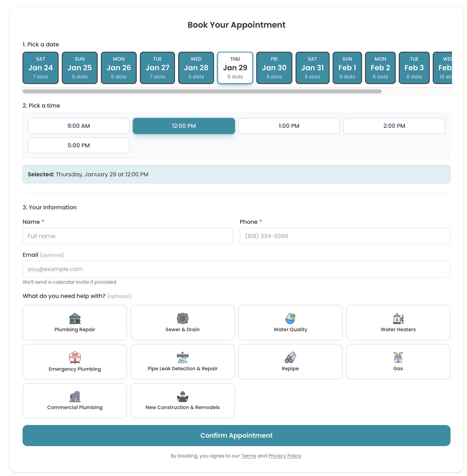Image resolution: width=467 pixels, height=476 pixels.
Task: Choose the Commercial Plumbing building icon
Action: tap(75, 397)
